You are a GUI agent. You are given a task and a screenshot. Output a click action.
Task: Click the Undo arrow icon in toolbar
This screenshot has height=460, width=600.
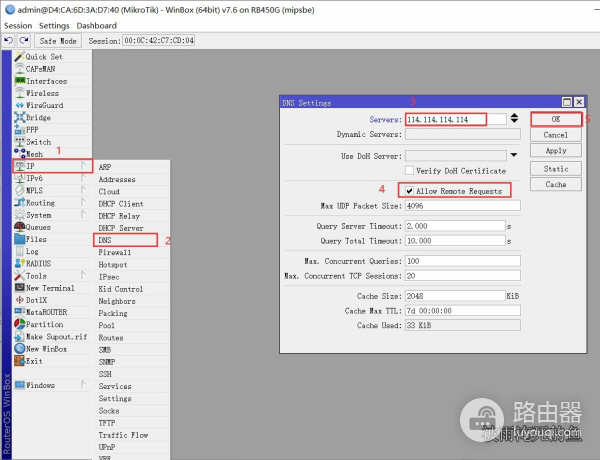coord(8,40)
